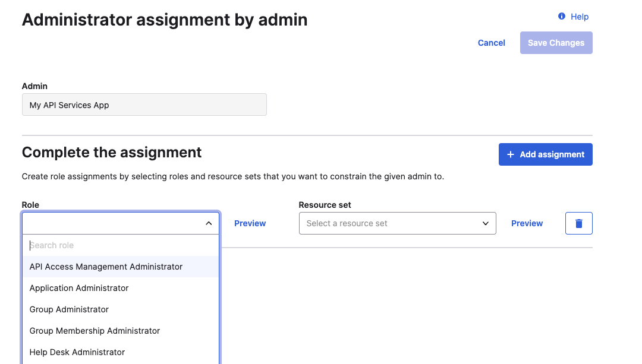Focus the Search role input
Viewport: 642px width, 364px height.
point(121,245)
